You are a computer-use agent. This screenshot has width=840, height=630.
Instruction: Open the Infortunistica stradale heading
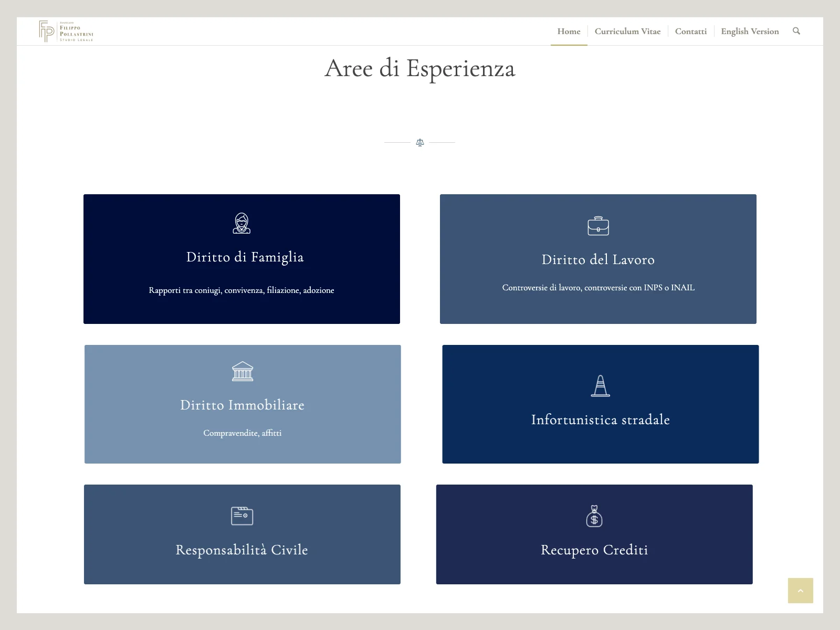coord(600,419)
